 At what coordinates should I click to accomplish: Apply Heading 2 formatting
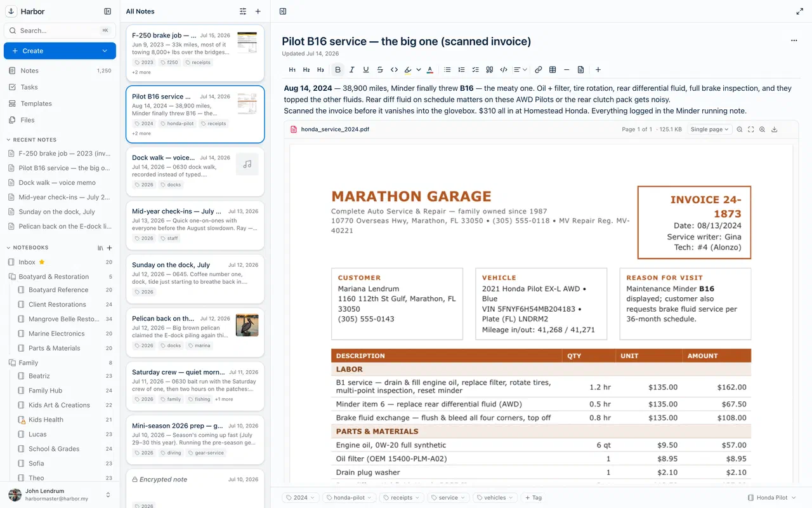[306, 70]
